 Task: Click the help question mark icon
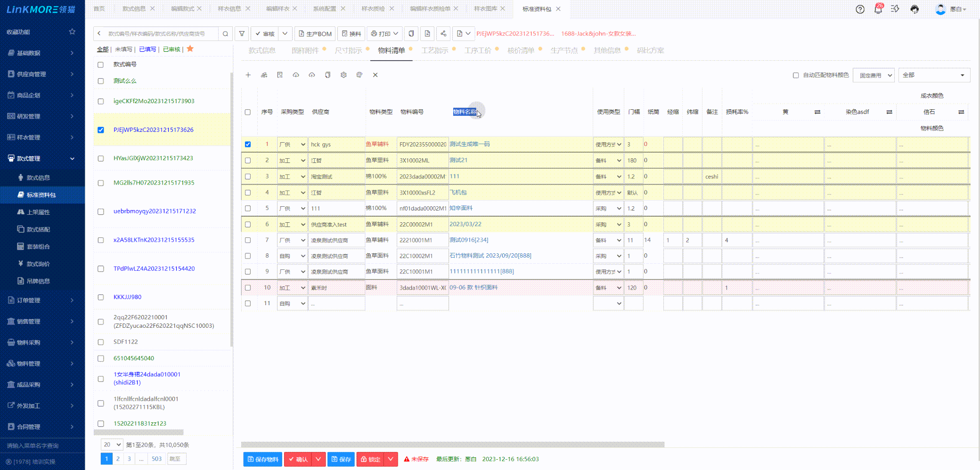[860, 9]
